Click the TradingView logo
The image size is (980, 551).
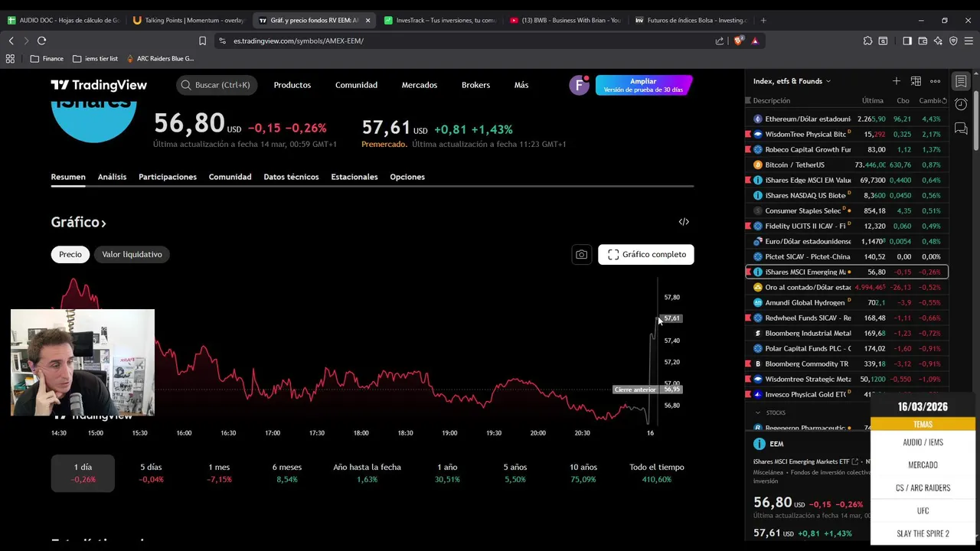coord(99,85)
